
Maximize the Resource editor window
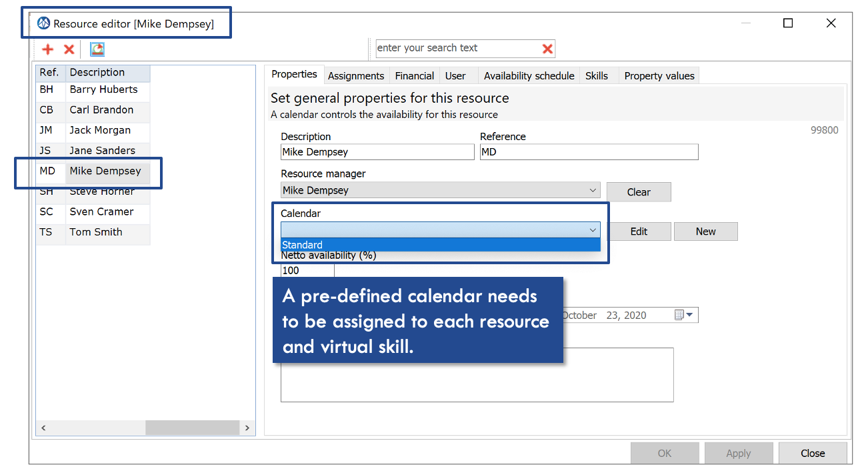[788, 23]
